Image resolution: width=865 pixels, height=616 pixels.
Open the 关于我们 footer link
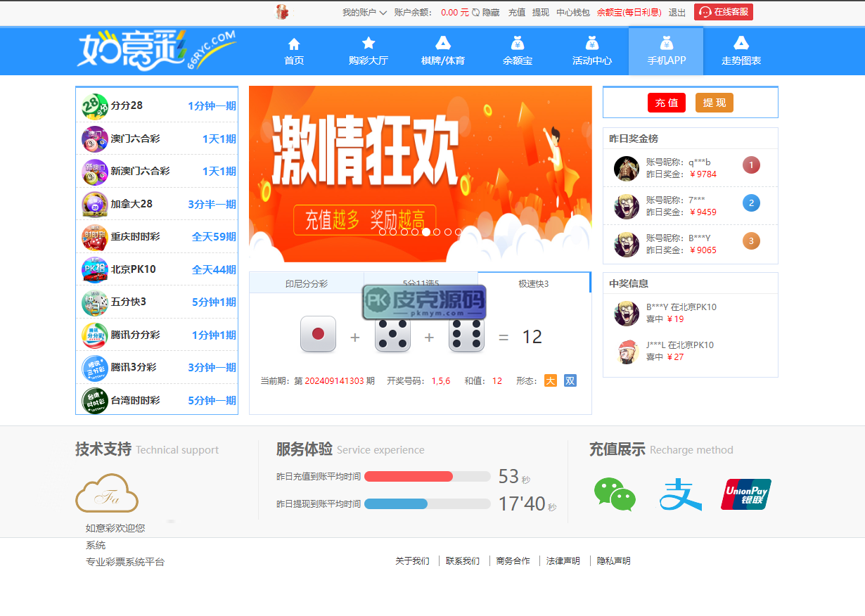(412, 561)
